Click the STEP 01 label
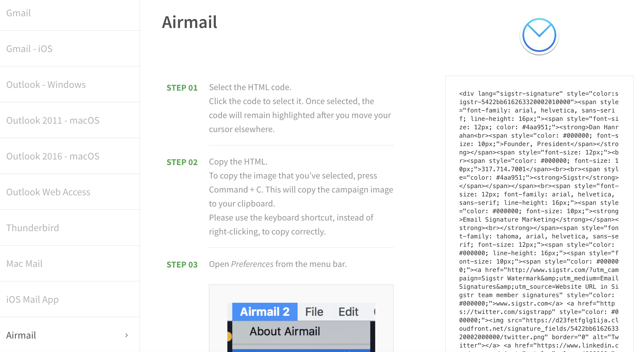The image size is (644, 352). coord(182,88)
